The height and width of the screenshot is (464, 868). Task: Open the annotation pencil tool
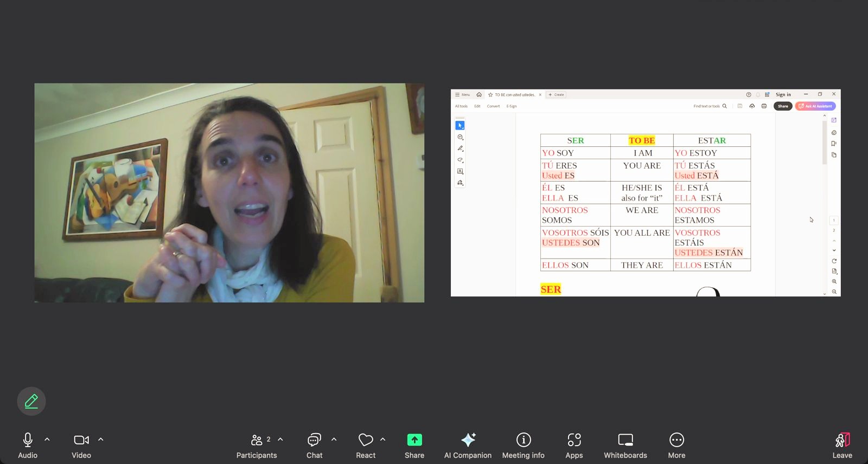(31, 401)
